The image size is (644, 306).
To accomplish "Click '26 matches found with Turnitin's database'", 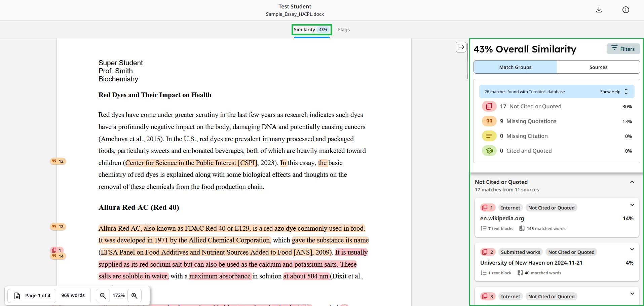I will 525,92.
